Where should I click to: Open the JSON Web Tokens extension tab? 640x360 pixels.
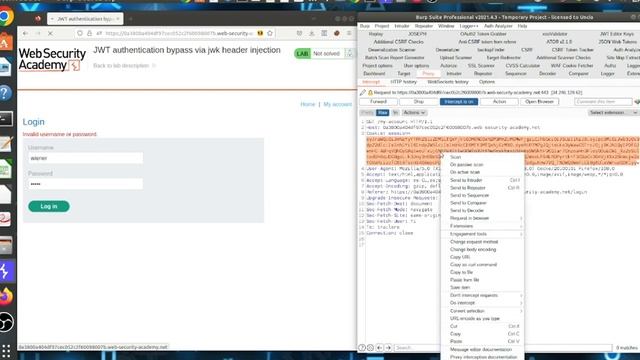pyautogui.click(x=617, y=42)
